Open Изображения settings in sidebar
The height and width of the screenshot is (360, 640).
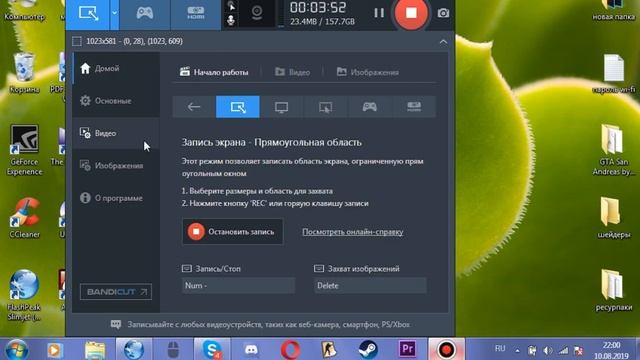pyautogui.click(x=116, y=166)
